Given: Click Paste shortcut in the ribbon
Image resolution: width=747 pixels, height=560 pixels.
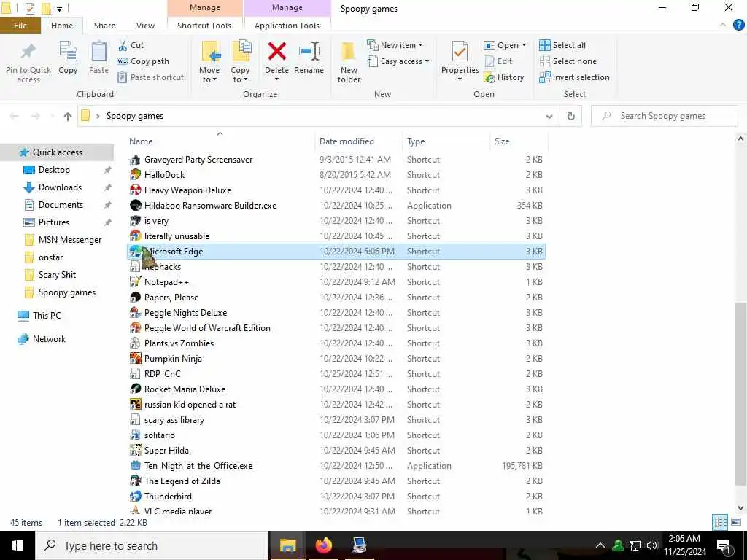Looking at the screenshot, I should click(150, 77).
